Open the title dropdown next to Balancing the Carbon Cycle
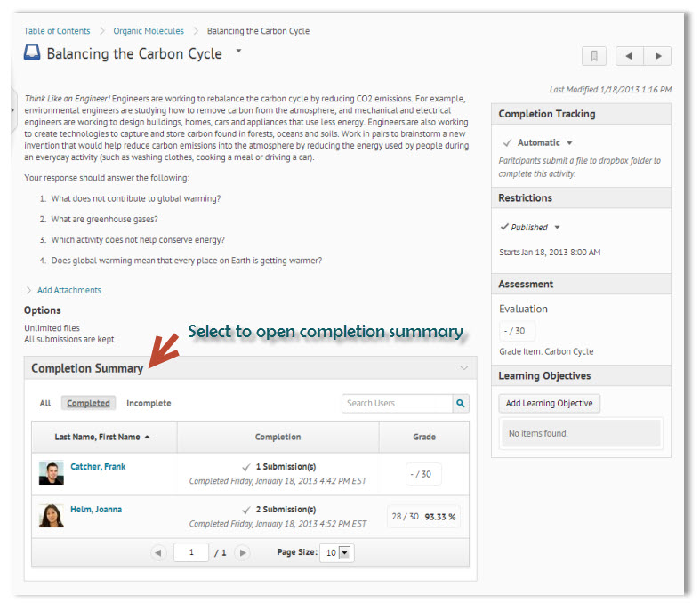The width and height of the screenshot is (700, 603). [x=238, y=52]
